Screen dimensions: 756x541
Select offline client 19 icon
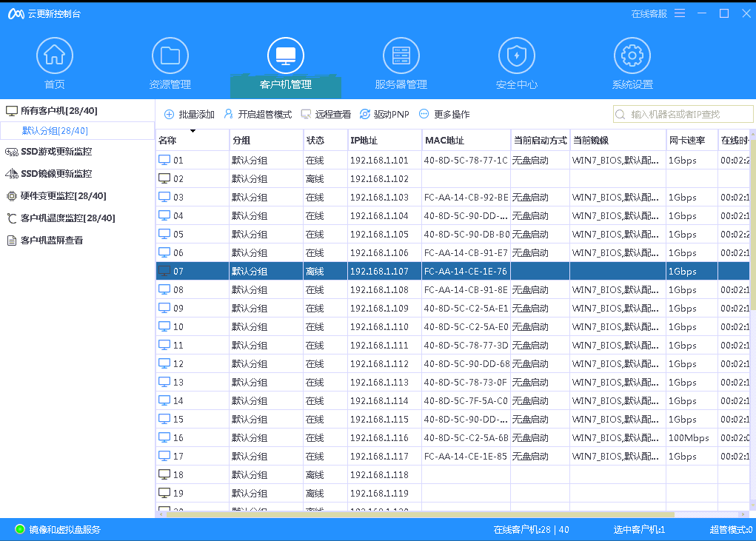coord(164,493)
